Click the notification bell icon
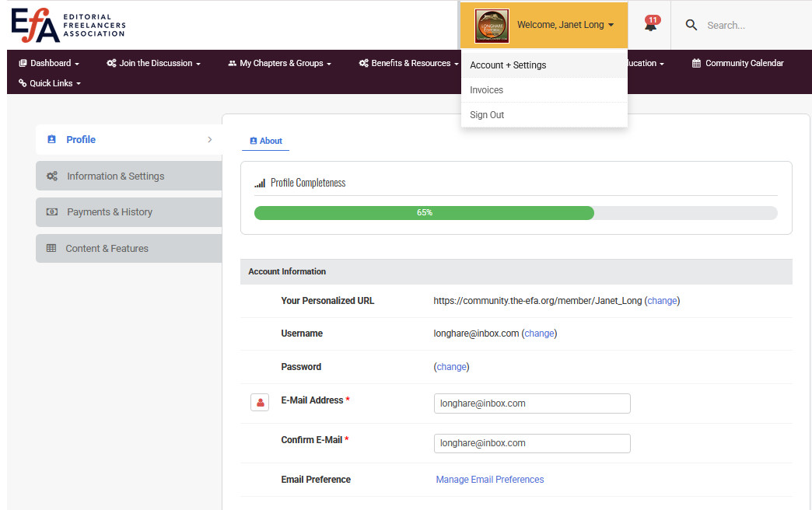812x510 pixels. coord(650,25)
